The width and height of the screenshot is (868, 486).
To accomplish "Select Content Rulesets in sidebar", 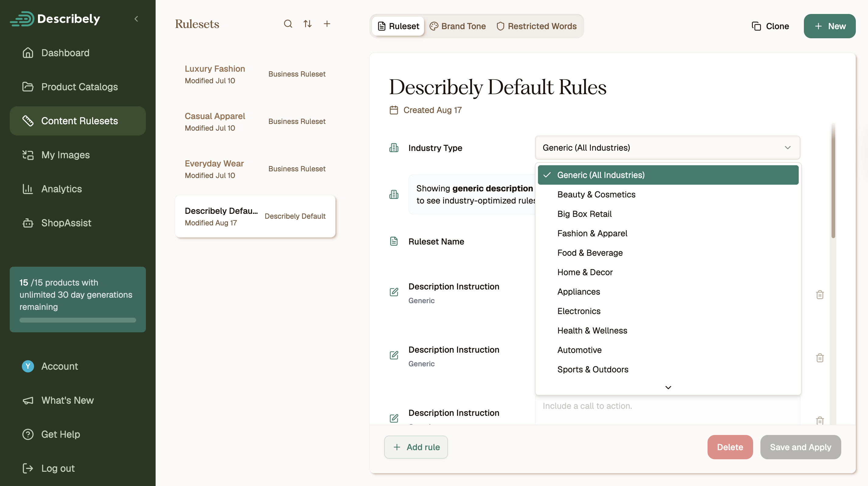I will coord(78,121).
